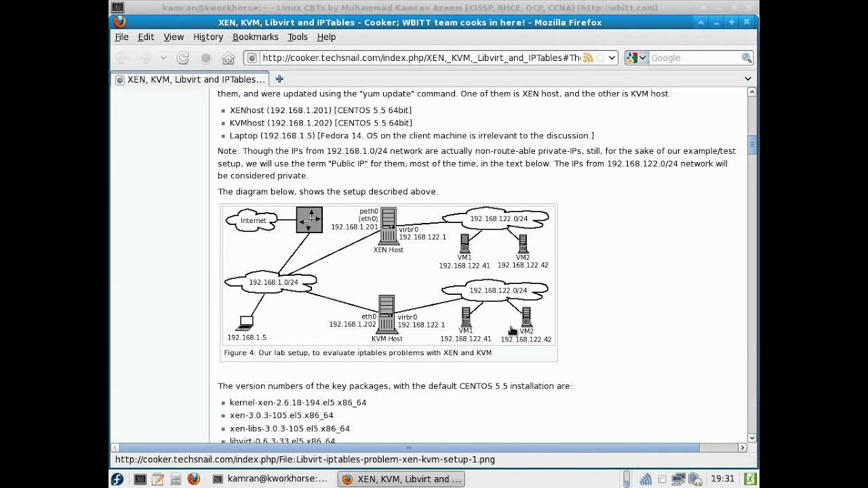The width and height of the screenshot is (868, 488).
Task: Reload the current page
Action: 182,58
